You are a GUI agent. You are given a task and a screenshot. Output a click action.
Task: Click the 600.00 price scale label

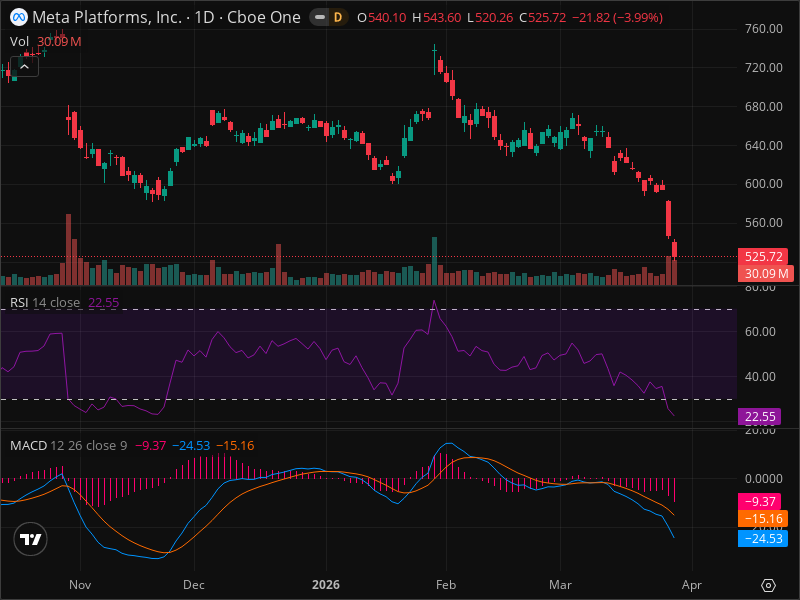coord(764,184)
